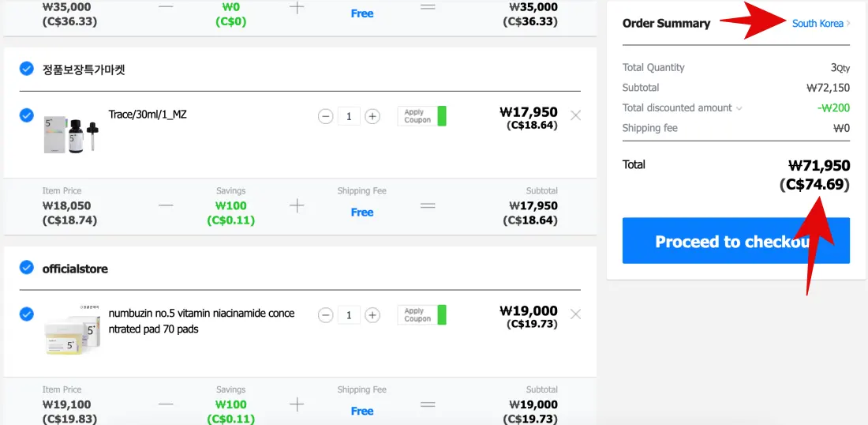This screenshot has height=425, width=868.
Task: Apply Coupon to numbuzin vitamin pad
Action: coord(421,315)
